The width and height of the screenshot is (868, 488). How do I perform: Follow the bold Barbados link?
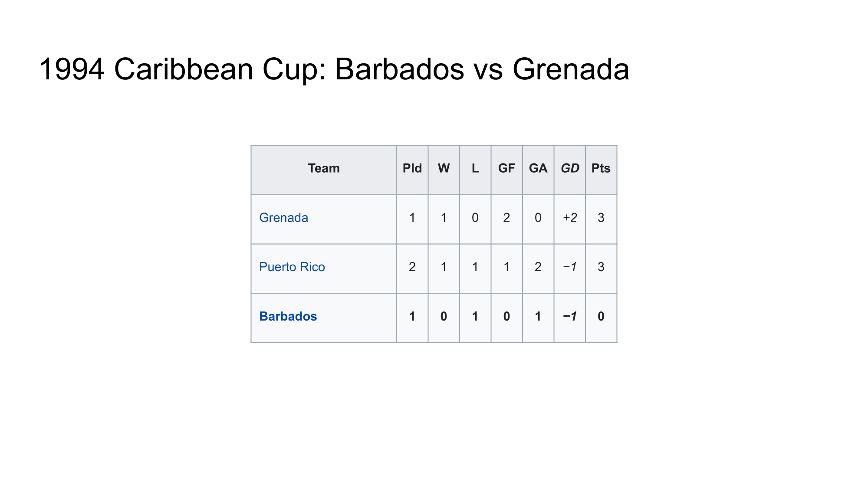[x=288, y=317]
